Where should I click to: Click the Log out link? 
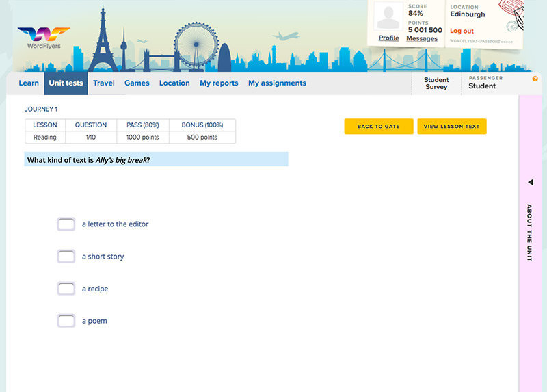(x=462, y=31)
